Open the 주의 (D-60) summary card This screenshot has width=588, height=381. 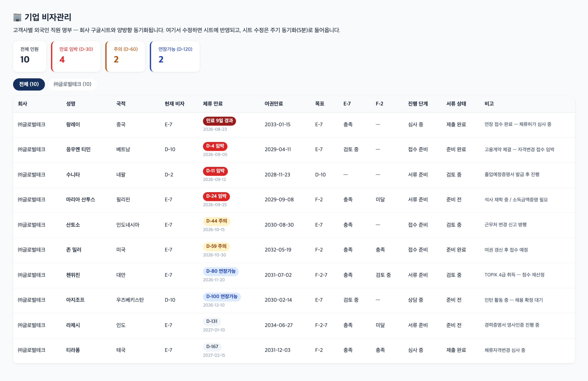(x=125, y=56)
